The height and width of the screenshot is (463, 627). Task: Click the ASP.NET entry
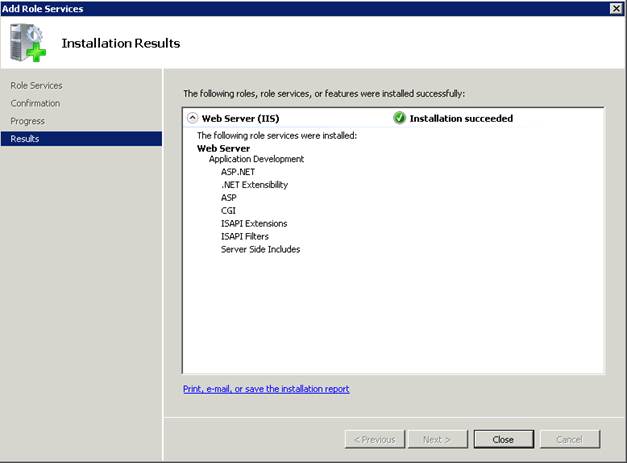tap(238, 172)
